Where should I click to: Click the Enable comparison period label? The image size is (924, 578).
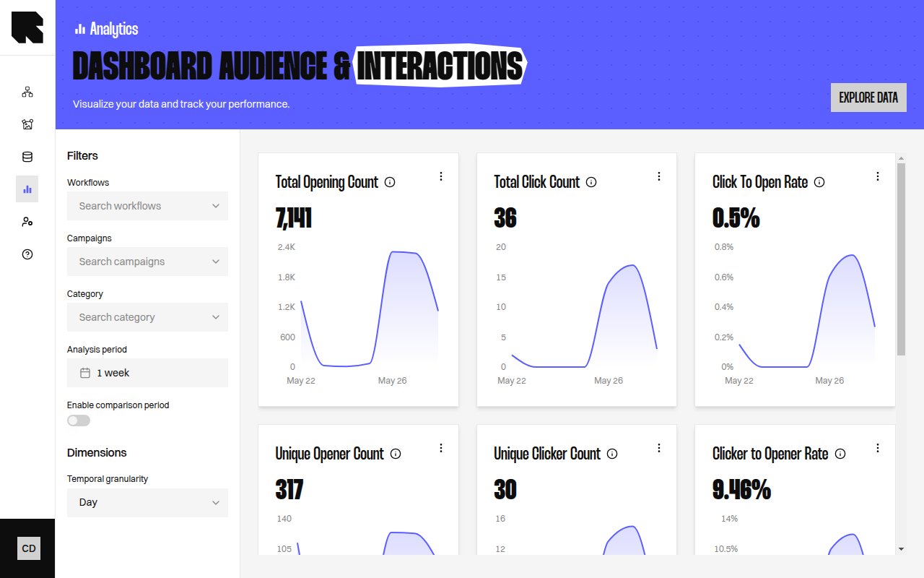118,405
